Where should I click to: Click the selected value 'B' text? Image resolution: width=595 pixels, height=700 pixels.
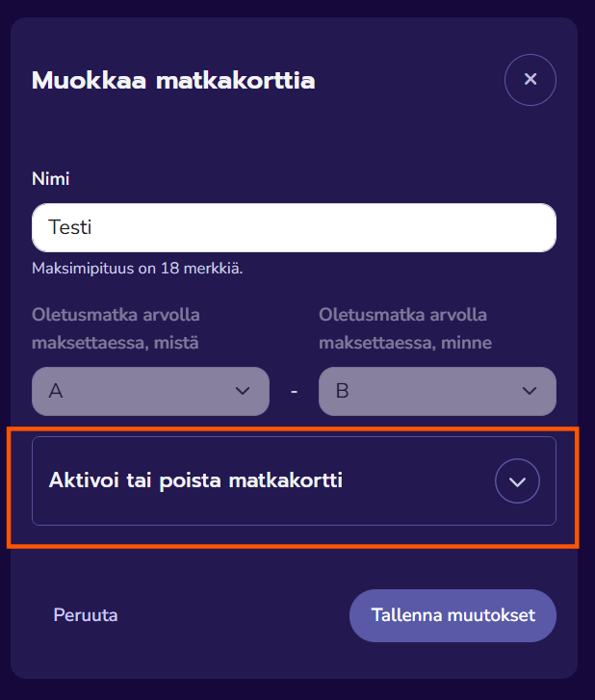tap(342, 391)
